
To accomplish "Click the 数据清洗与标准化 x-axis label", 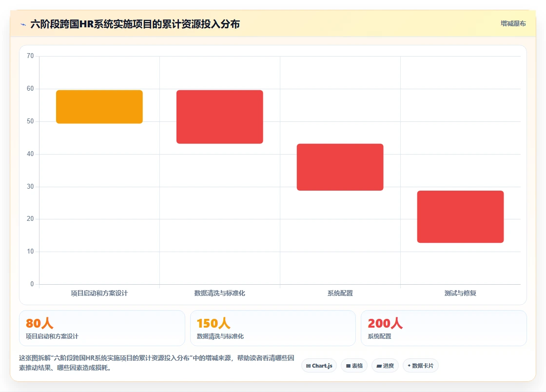I will tap(220, 293).
